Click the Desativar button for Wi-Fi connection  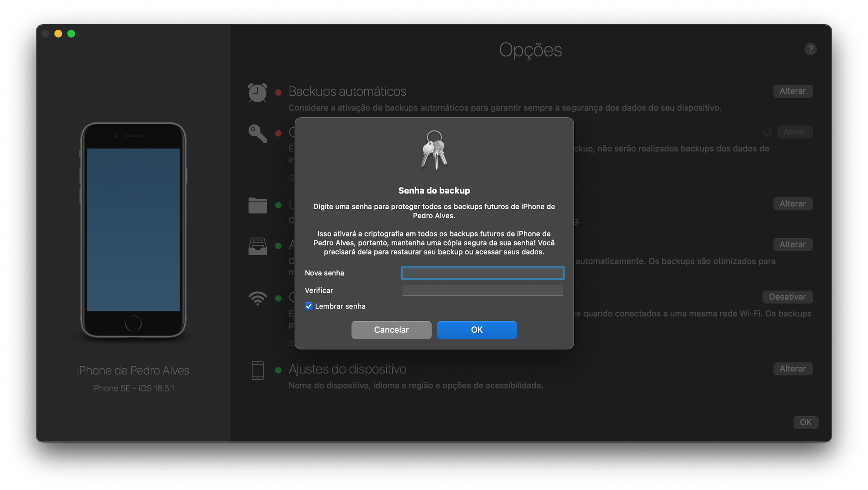pyautogui.click(x=787, y=297)
